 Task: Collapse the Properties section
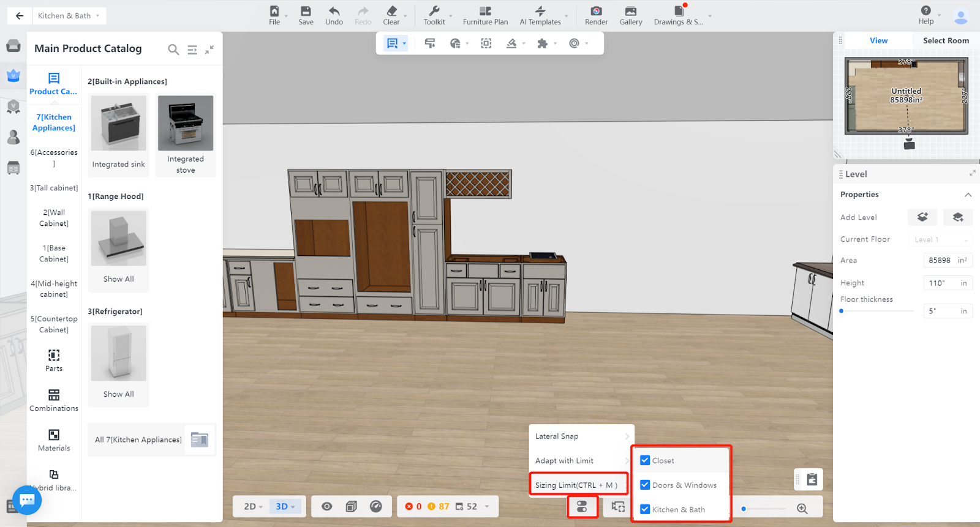point(968,195)
